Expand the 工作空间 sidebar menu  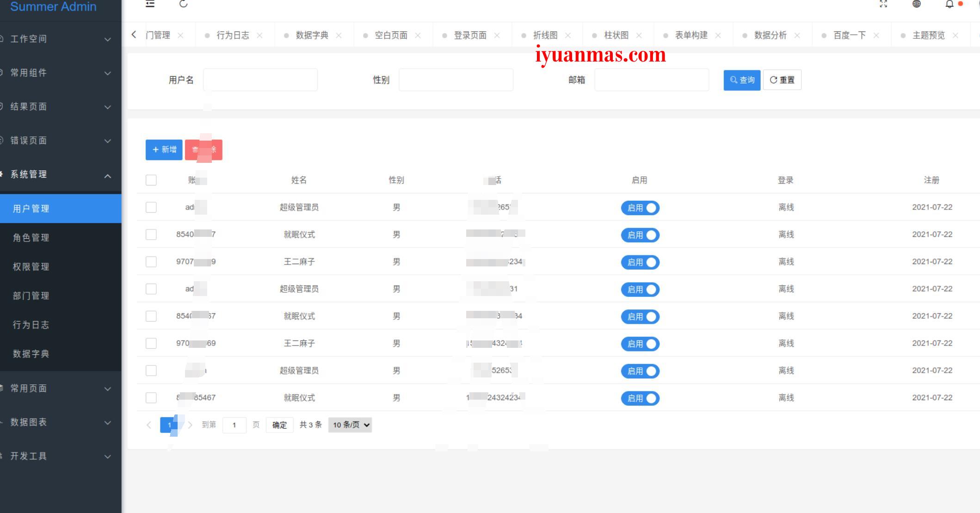point(61,39)
